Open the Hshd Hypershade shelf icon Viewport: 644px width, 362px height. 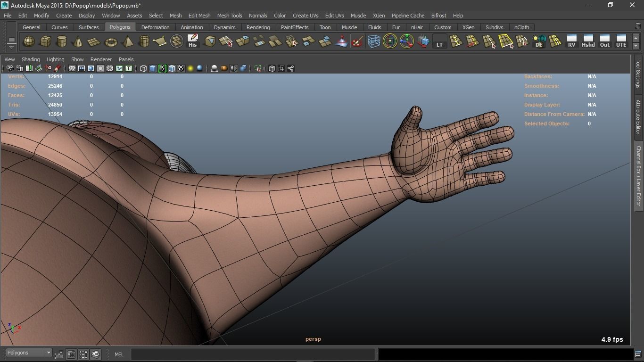pyautogui.click(x=588, y=41)
